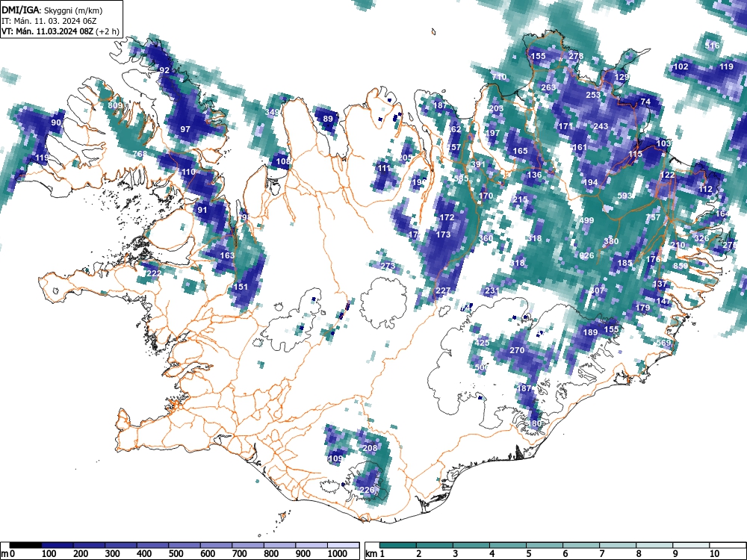
Task: Select the dark blue 100–200 m legend swatch
Action: click(58, 545)
